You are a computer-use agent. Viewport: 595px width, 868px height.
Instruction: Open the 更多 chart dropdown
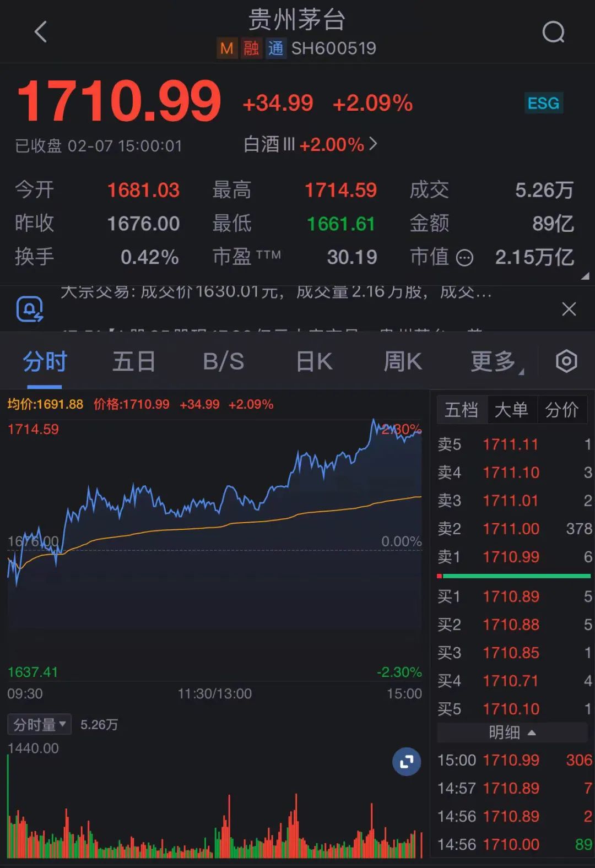(497, 362)
